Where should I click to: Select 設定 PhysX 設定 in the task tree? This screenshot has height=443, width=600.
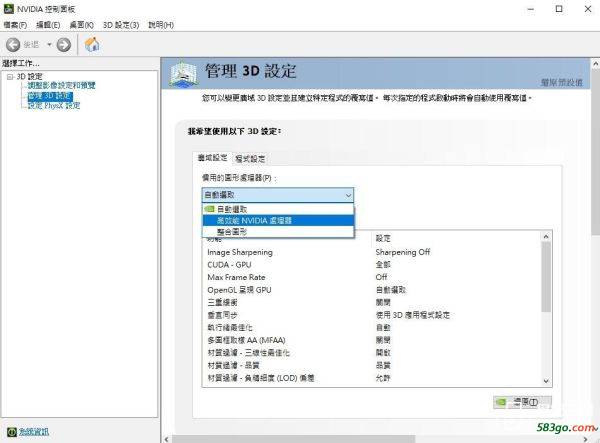pos(54,106)
